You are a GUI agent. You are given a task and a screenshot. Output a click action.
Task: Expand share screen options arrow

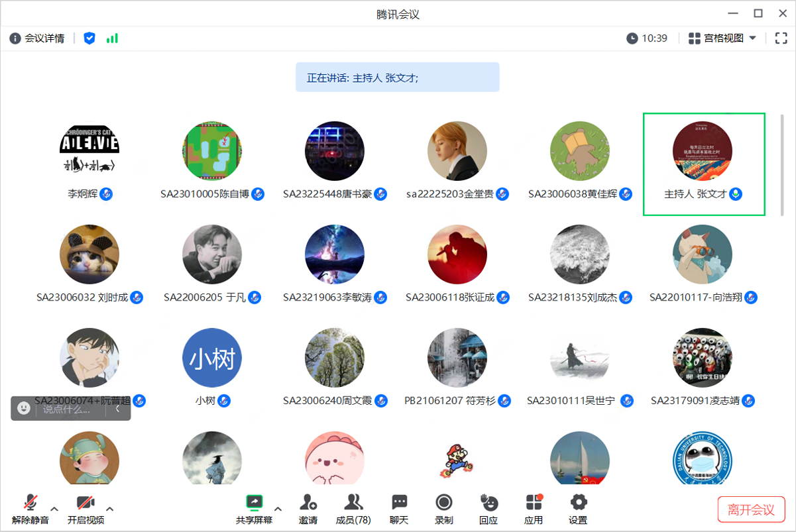coord(278,509)
